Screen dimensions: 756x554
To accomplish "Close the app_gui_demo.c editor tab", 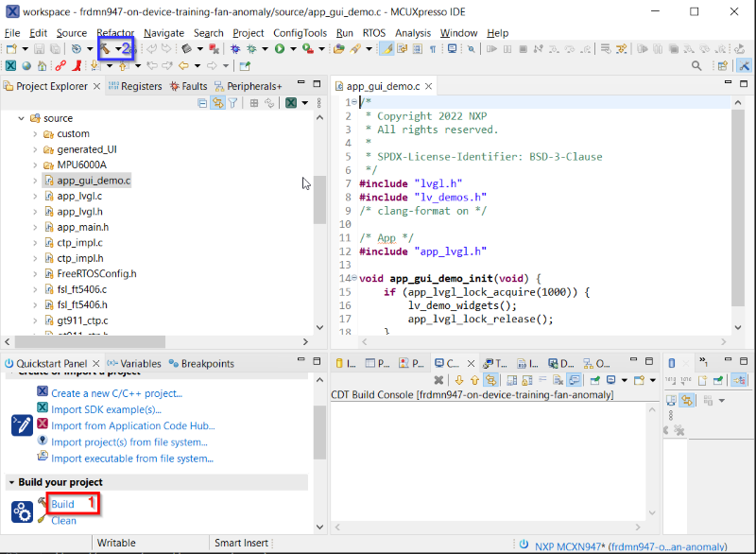I will pyautogui.click(x=428, y=86).
